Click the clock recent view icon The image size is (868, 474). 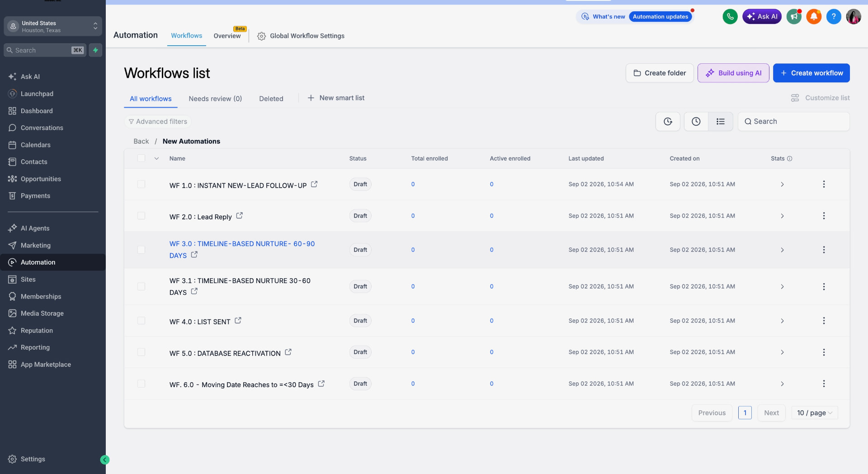pyautogui.click(x=696, y=121)
